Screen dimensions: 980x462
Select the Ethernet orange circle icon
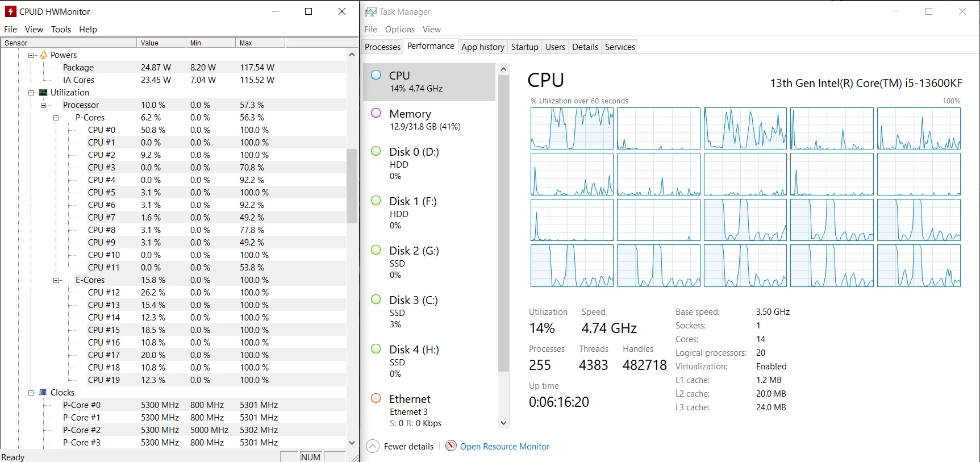[x=376, y=398]
